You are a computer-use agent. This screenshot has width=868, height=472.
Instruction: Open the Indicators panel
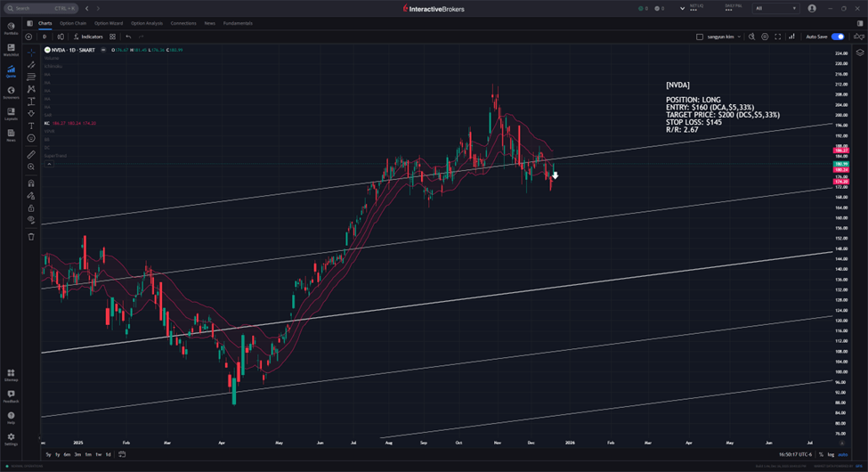89,37
